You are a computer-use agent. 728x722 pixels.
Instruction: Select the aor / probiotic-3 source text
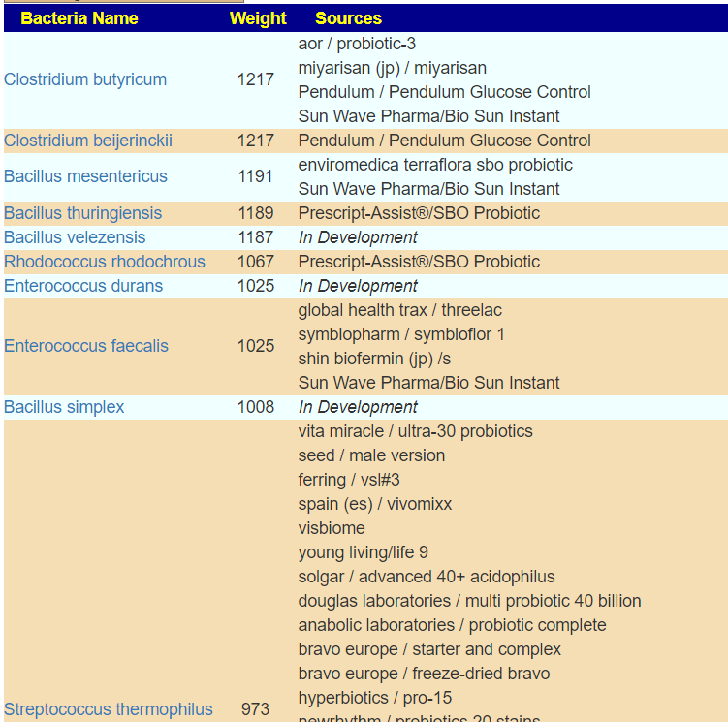click(357, 44)
